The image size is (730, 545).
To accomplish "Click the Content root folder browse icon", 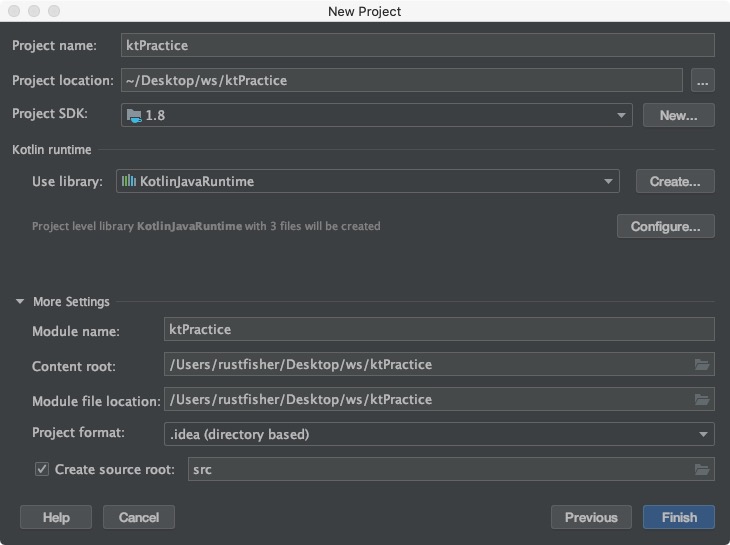I will [x=702, y=365].
